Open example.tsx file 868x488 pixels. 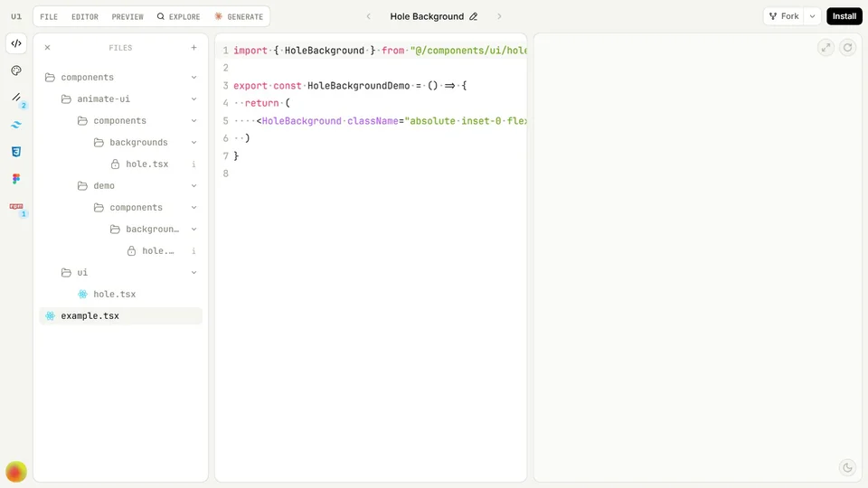[120, 316]
